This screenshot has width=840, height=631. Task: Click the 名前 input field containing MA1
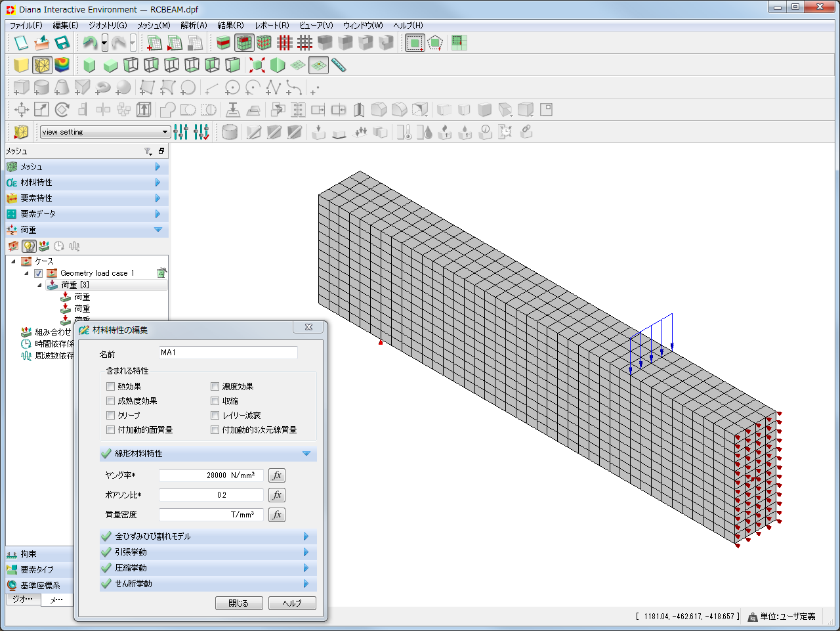pyautogui.click(x=228, y=353)
